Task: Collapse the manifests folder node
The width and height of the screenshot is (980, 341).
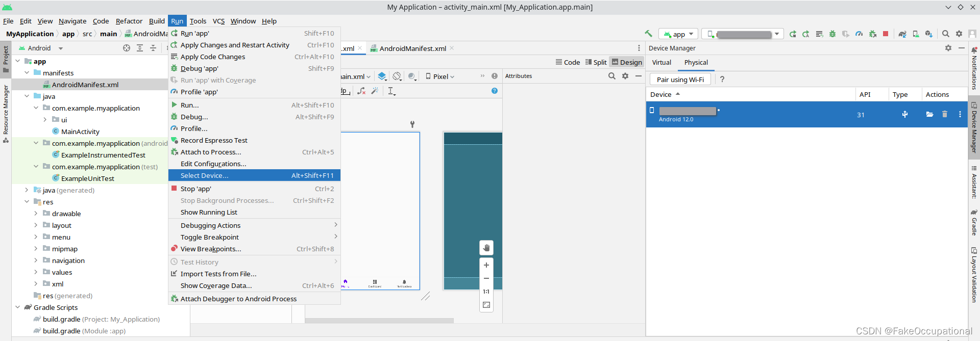Action: pyautogui.click(x=27, y=73)
